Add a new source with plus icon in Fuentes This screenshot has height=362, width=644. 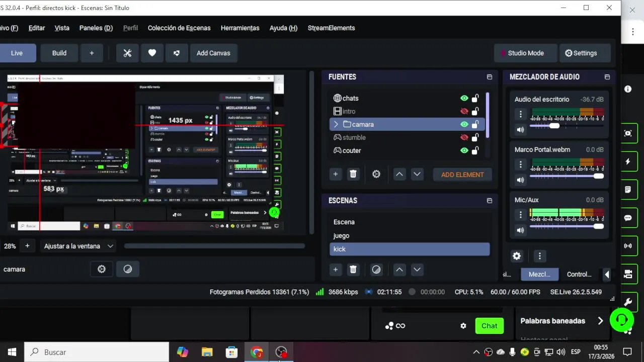tap(336, 174)
